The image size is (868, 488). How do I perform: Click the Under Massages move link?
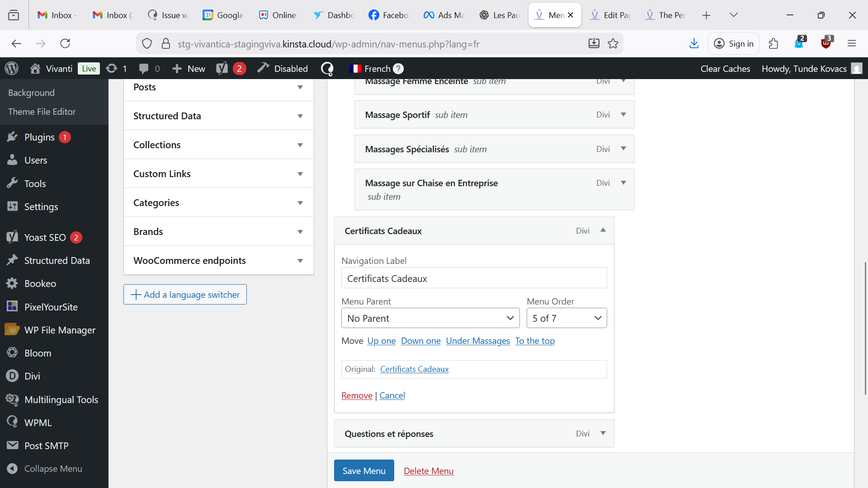(x=477, y=341)
